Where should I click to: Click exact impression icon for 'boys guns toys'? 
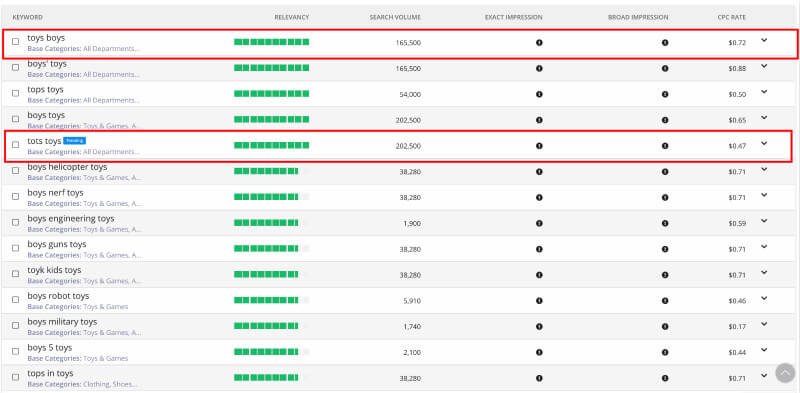point(539,249)
